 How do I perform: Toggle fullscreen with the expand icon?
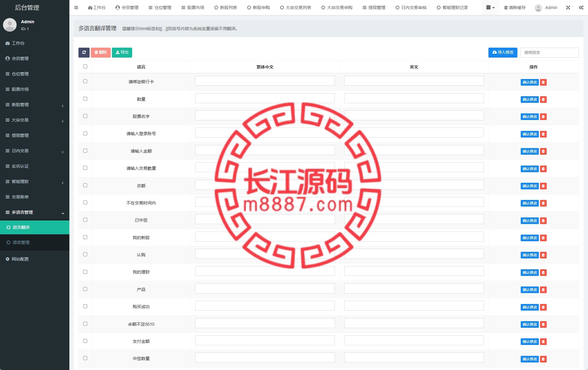click(568, 8)
